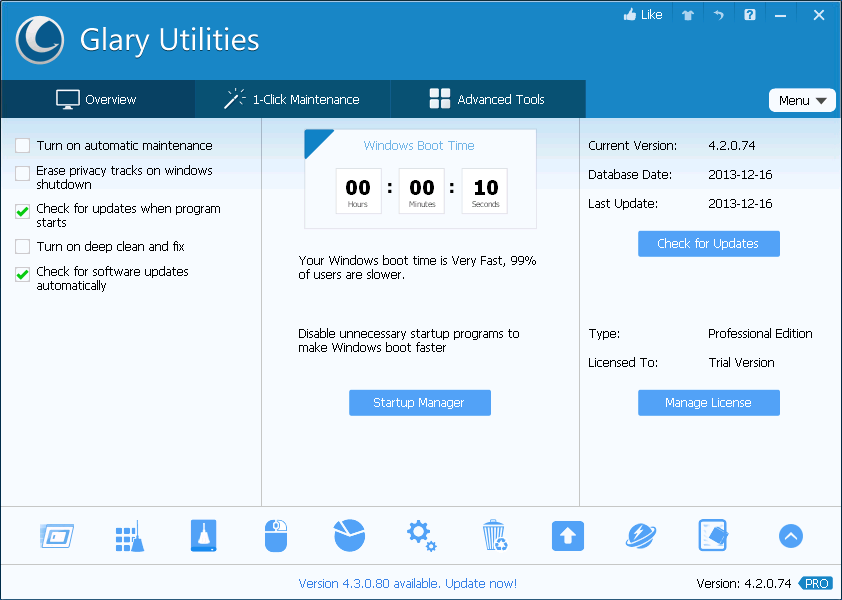Viewport: 842px width, 600px height.
Task: Uncheck Check for updates when program starts
Action: 22,211
